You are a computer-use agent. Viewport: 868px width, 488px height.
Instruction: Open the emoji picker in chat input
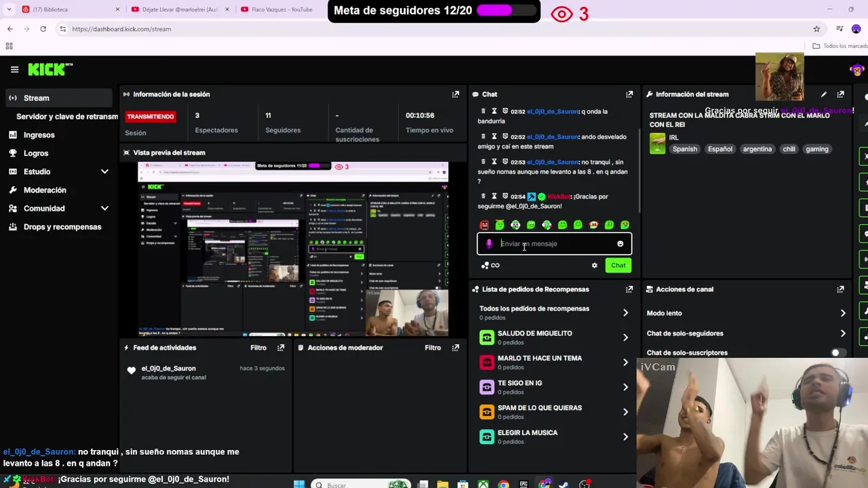click(620, 244)
